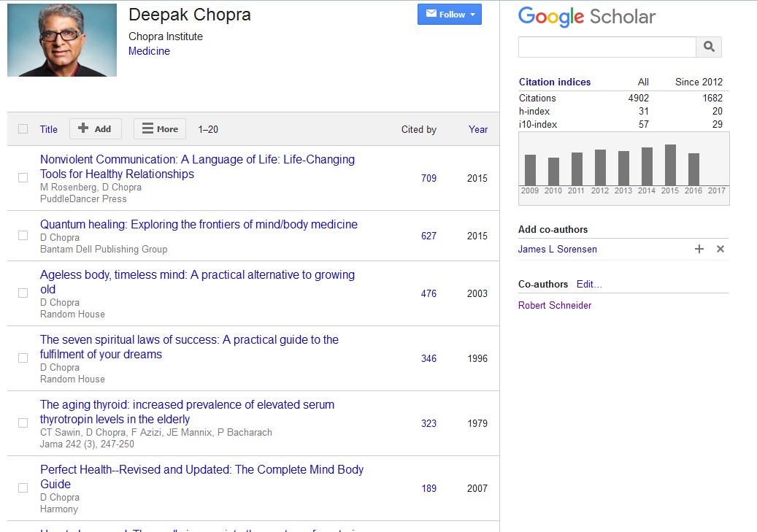Check the Perfect Health article checkbox
Viewport: 757px width, 532px height.
tap(23, 487)
